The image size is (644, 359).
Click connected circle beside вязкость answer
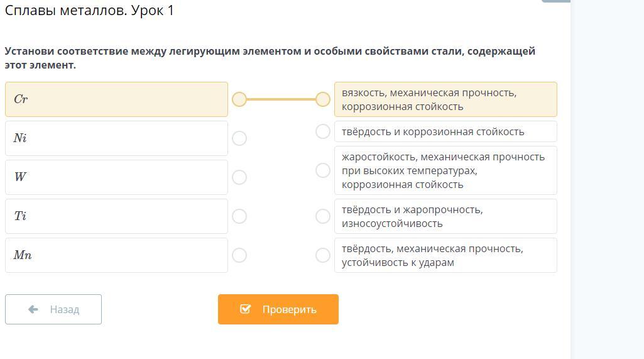point(323,99)
